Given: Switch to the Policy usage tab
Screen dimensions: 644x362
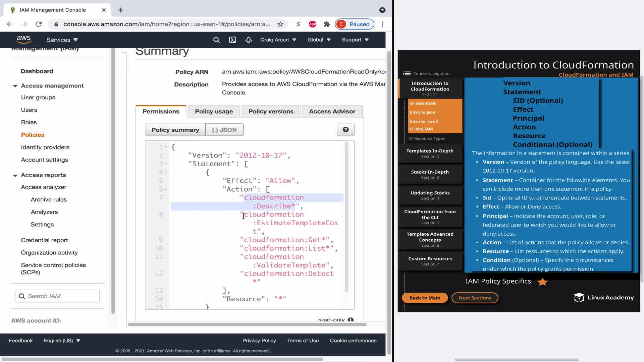Looking at the screenshot, I should point(214,111).
